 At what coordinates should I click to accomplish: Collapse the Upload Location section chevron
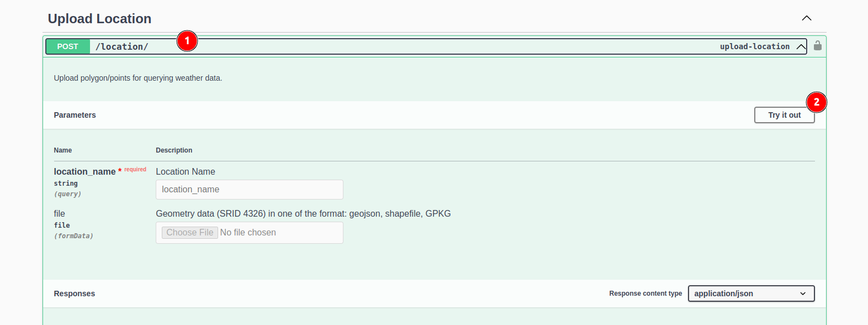coord(807,18)
